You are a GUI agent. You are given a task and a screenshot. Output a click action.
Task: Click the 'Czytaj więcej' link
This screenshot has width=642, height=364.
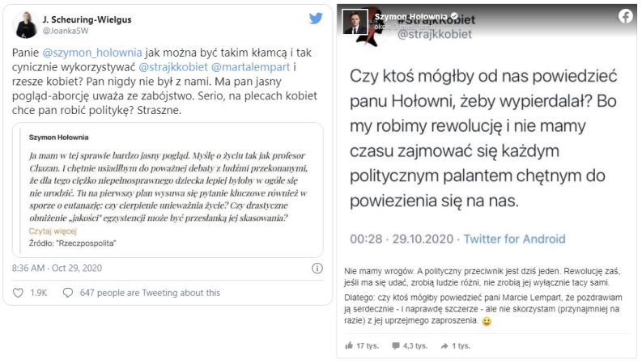pos(53,231)
